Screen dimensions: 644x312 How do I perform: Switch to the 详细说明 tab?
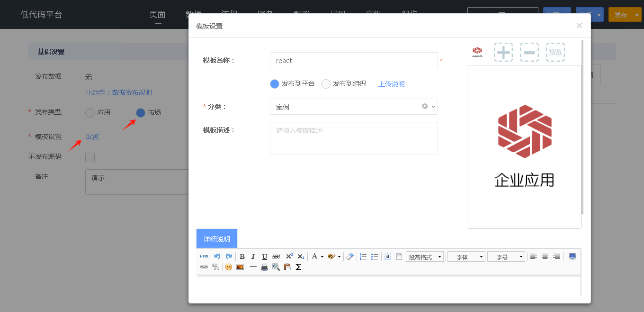[217, 239]
